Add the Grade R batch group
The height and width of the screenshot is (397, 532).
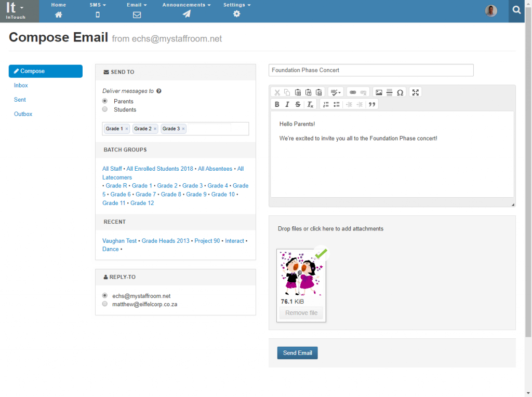116,186
